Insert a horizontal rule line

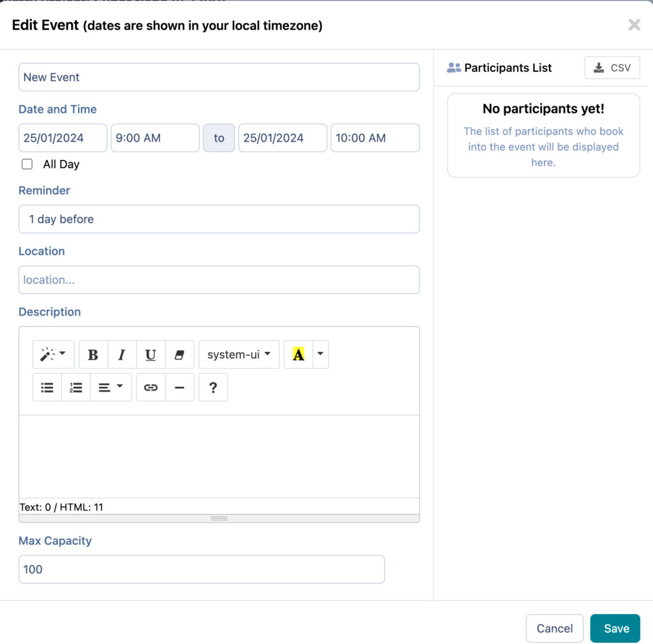pos(179,387)
